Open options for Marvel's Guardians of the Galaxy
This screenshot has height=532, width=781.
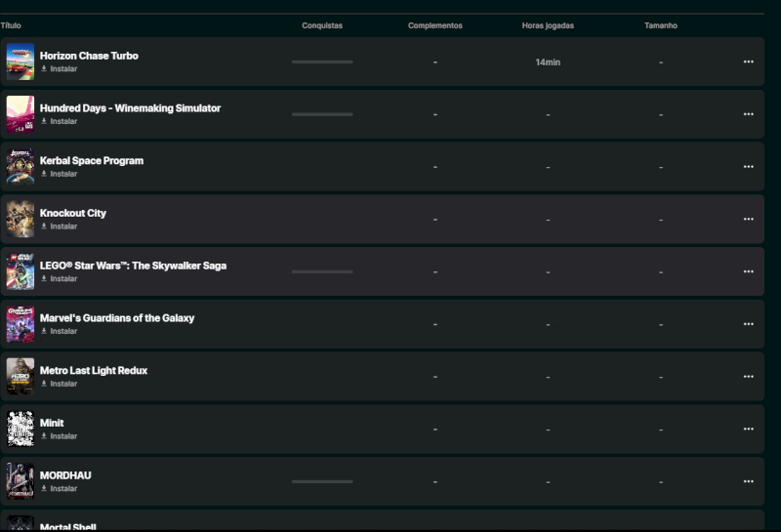point(748,324)
